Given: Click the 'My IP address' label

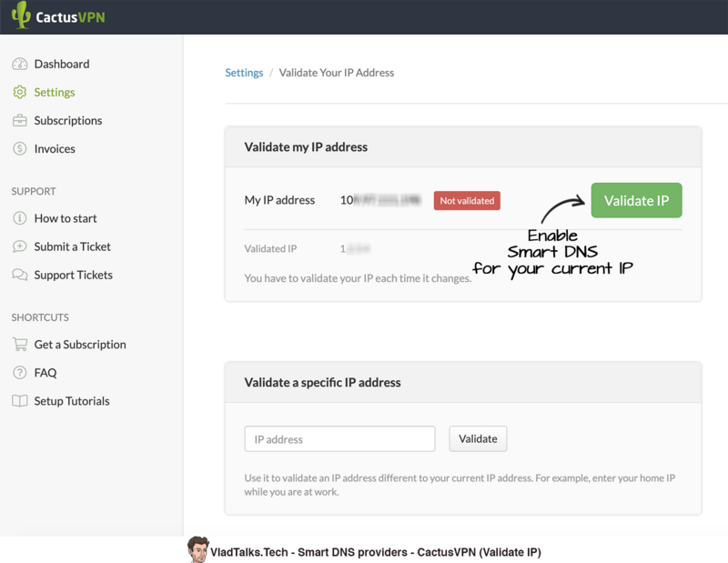Looking at the screenshot, I should tap(279, 200).
